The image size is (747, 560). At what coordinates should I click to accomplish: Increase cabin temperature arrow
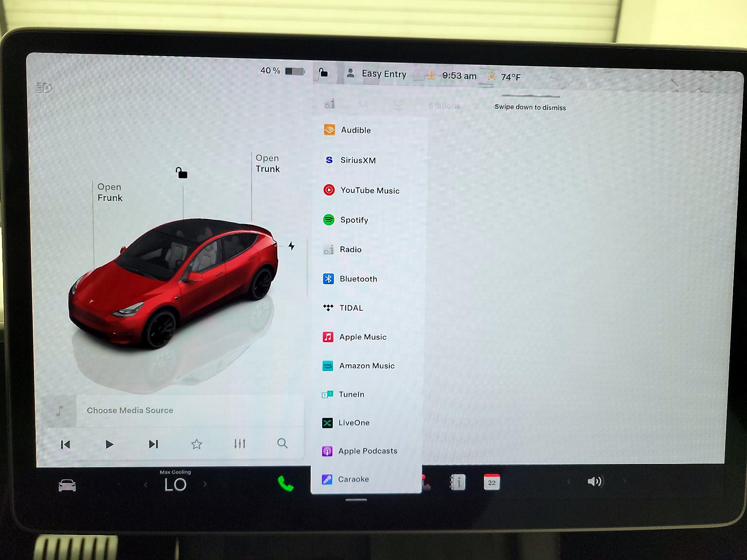coord(205,484)
